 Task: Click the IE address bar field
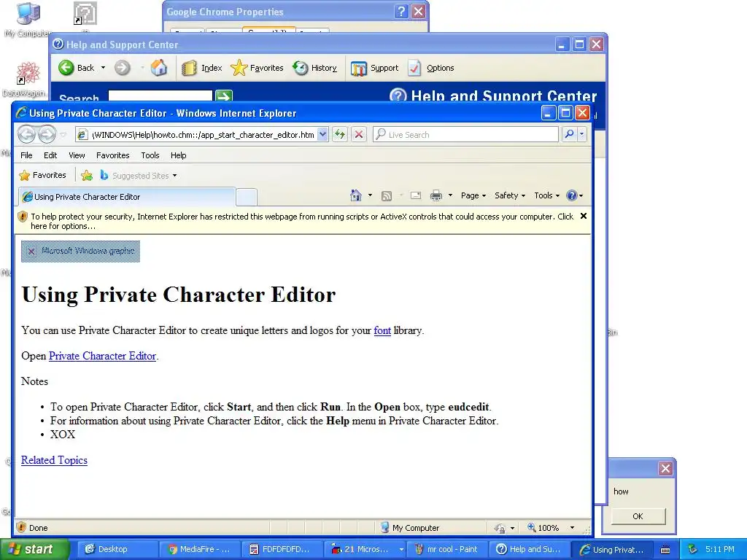(196, 135)
